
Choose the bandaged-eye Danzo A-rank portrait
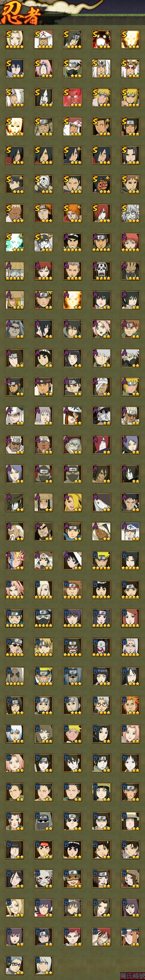(x=101, y=387)
